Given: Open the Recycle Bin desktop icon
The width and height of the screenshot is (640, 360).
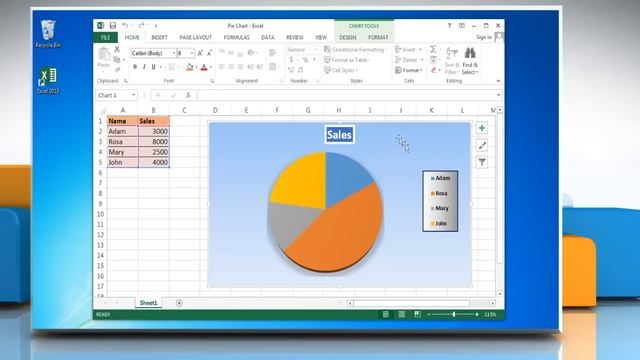Looking at the screenshot, I should (x=48, y=34).
